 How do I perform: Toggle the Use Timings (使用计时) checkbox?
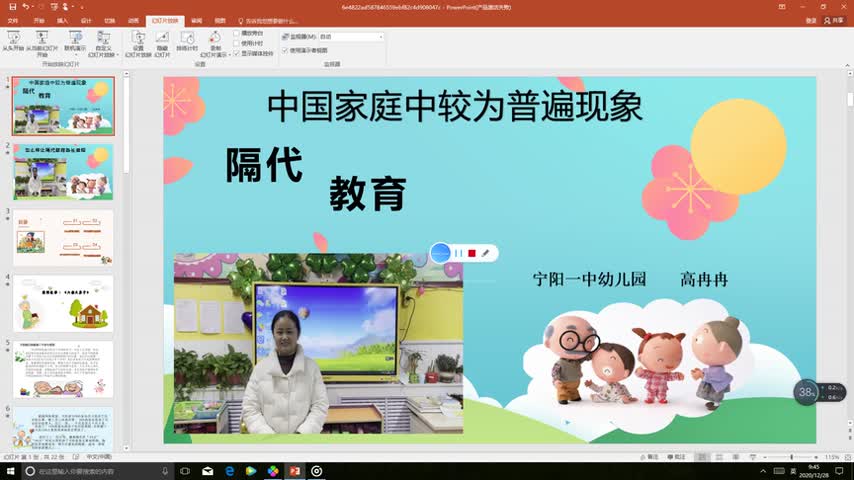(236, 43)
